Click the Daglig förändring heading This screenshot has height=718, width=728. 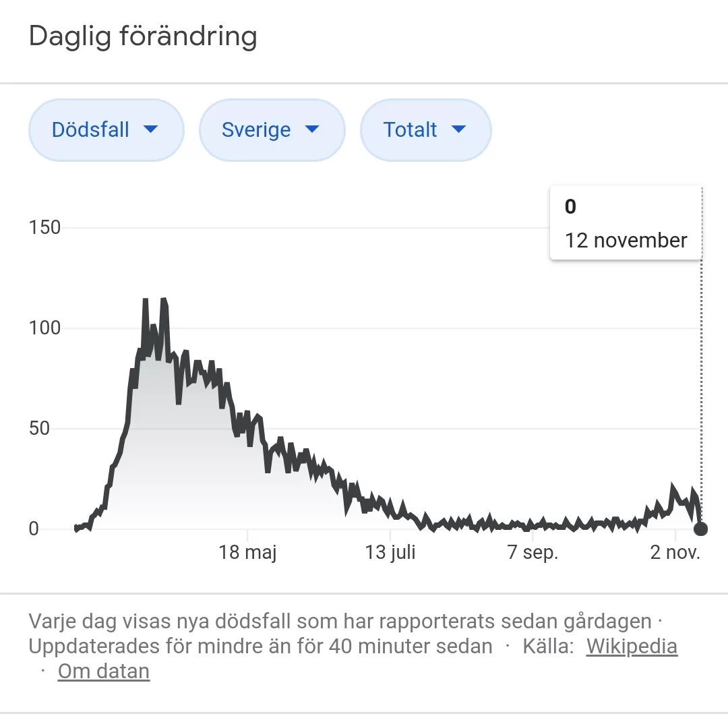[143, 36]
